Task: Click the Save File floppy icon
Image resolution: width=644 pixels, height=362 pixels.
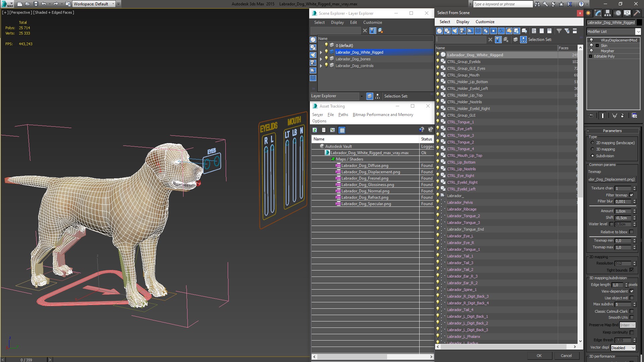Action: [x=36, y=4]
